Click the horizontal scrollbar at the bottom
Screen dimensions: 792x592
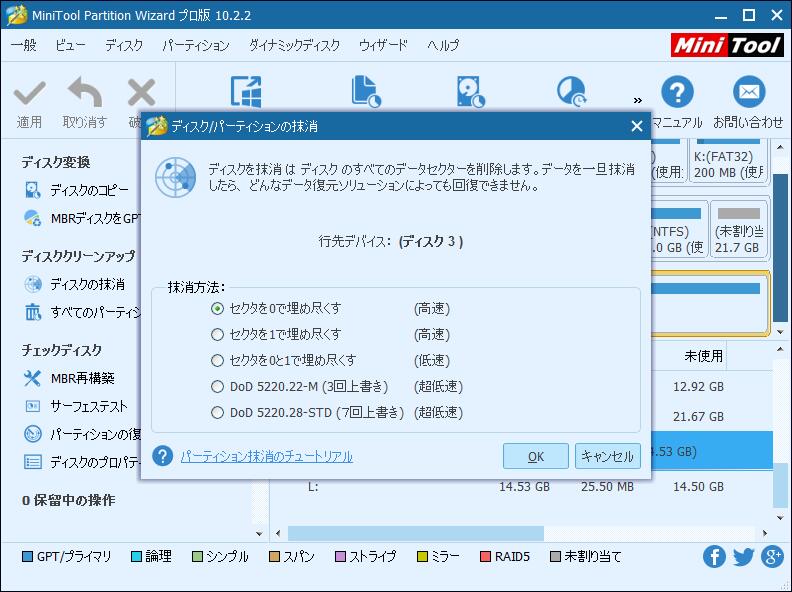click(x=415, y=533)
